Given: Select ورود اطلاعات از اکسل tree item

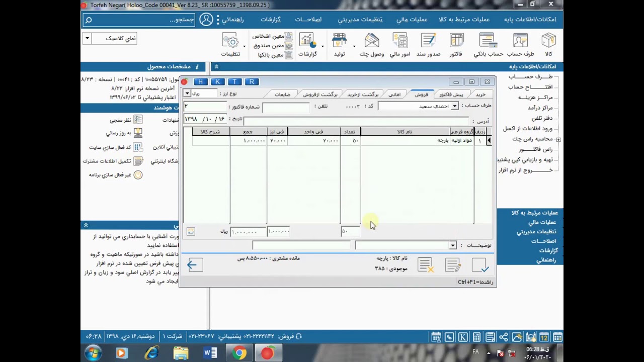Looking at the screenshot, I should [528, 129].
